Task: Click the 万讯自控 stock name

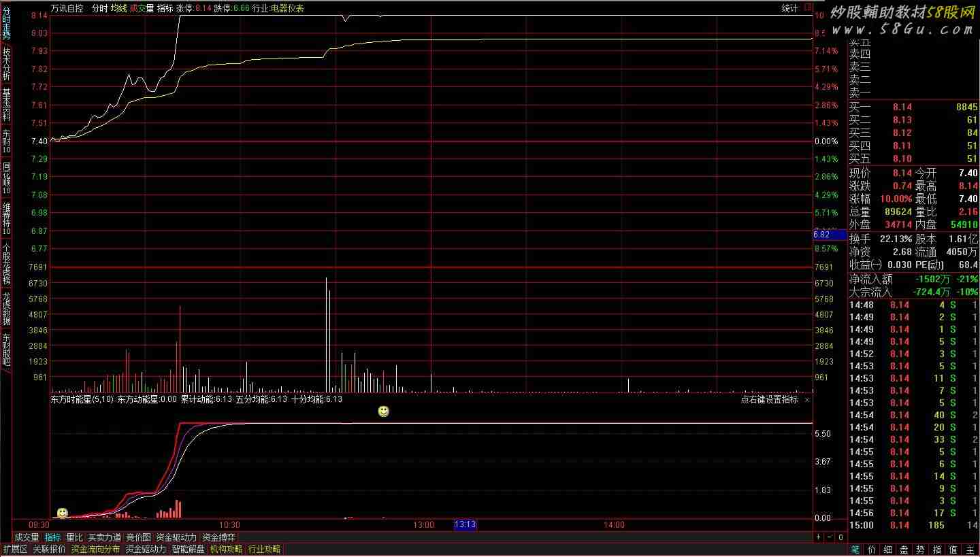Action: click(x=67, y=8)
